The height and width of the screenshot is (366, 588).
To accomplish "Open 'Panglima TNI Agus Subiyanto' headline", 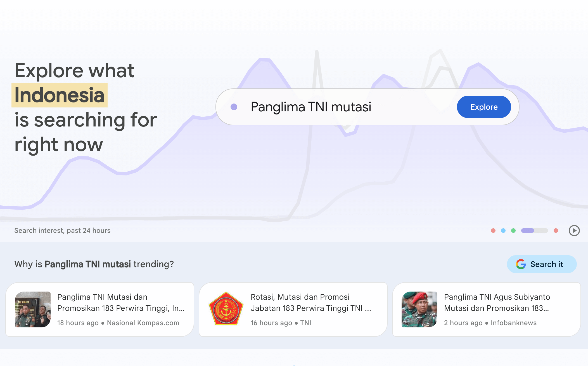I will click(497, 302).
